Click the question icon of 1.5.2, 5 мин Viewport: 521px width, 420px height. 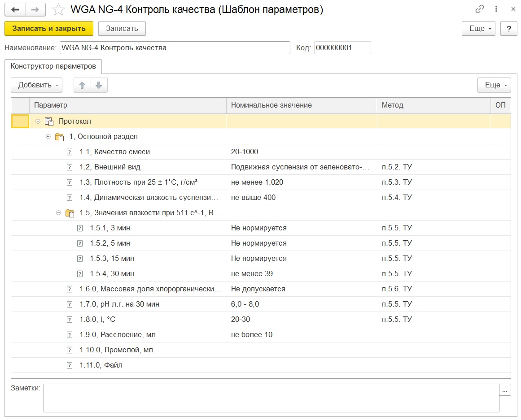click(80, 244)
